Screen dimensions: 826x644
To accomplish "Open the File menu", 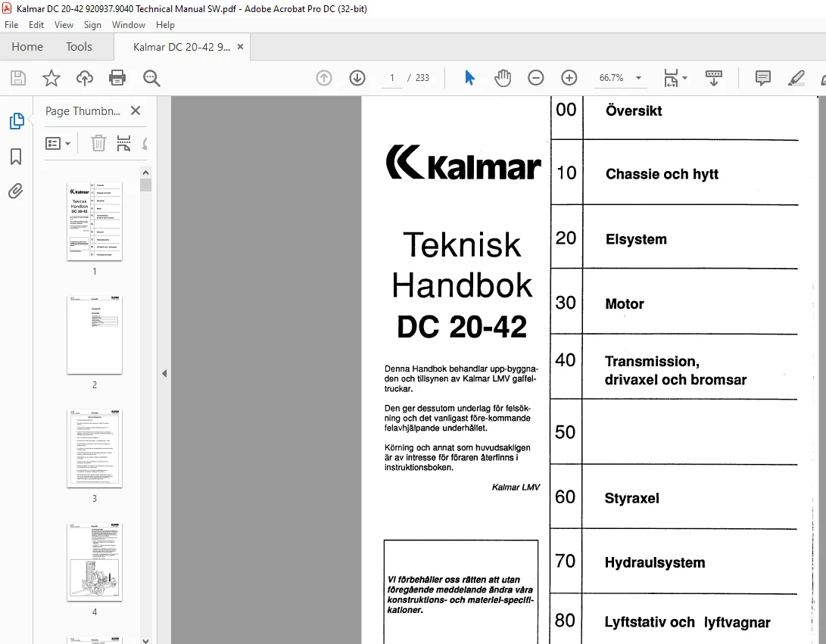I will pos(11,25).
